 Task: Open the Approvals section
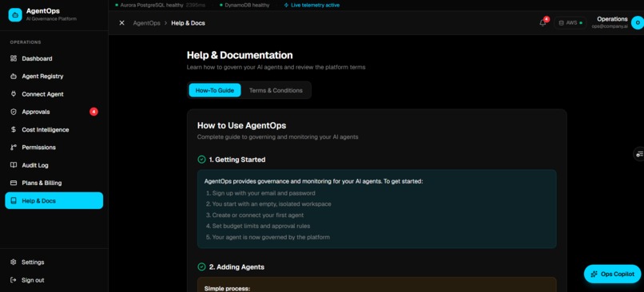coord(54,112)
